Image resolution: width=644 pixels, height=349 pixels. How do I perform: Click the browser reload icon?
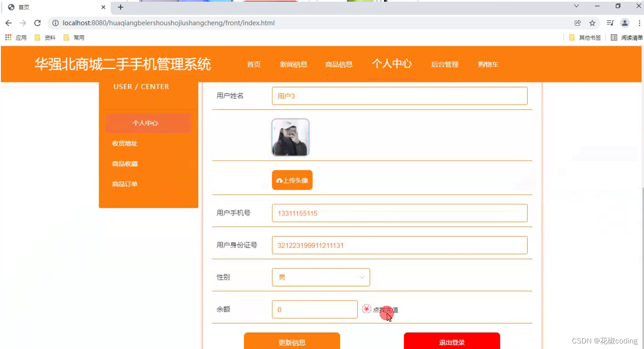37,23
